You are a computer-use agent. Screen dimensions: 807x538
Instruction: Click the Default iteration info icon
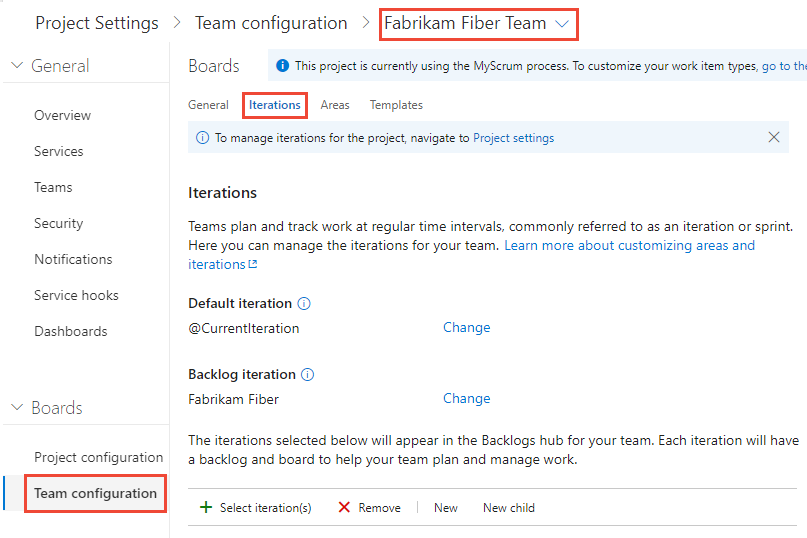point(304,304)
